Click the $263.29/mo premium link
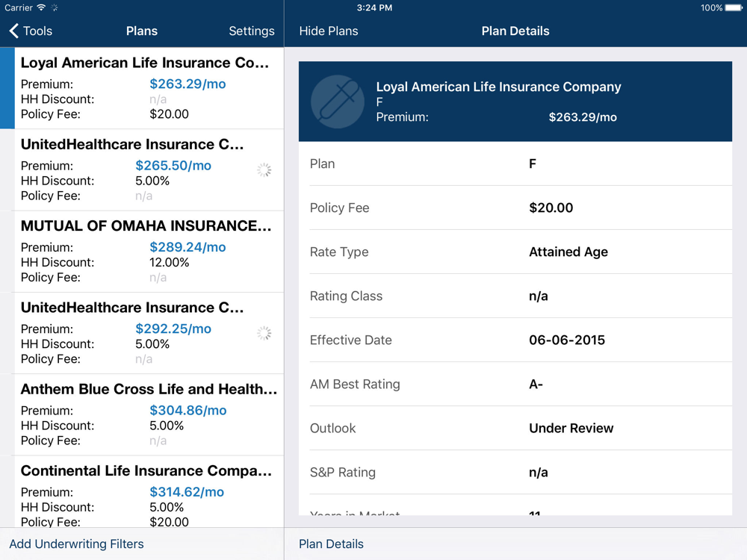This screenshot has width=747, height=560. tap(187, 84)
